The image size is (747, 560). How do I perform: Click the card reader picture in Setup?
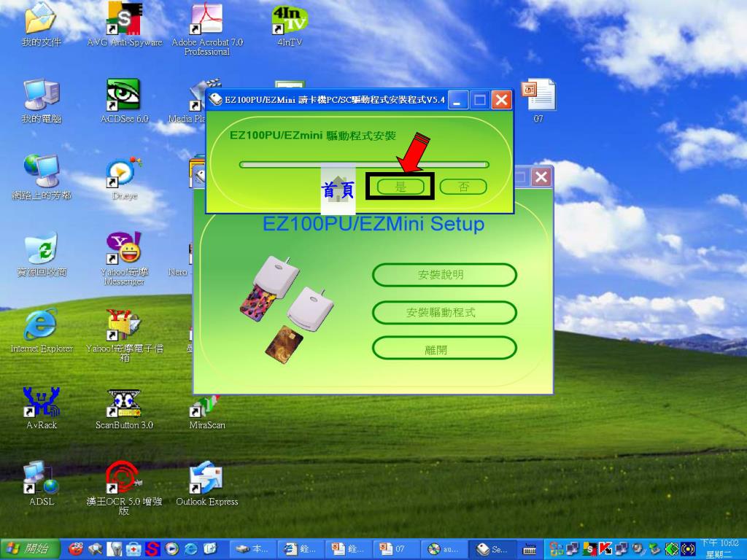click(287, 309)
